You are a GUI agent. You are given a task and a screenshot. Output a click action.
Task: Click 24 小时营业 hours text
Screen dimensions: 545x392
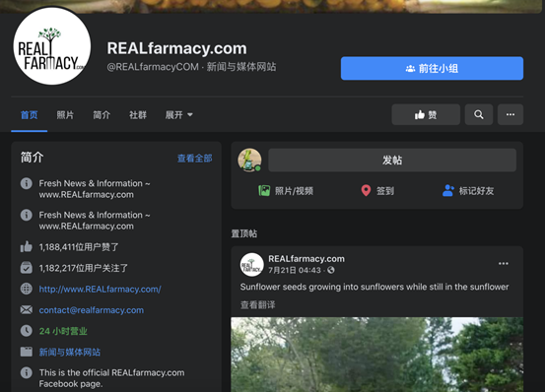63,331
